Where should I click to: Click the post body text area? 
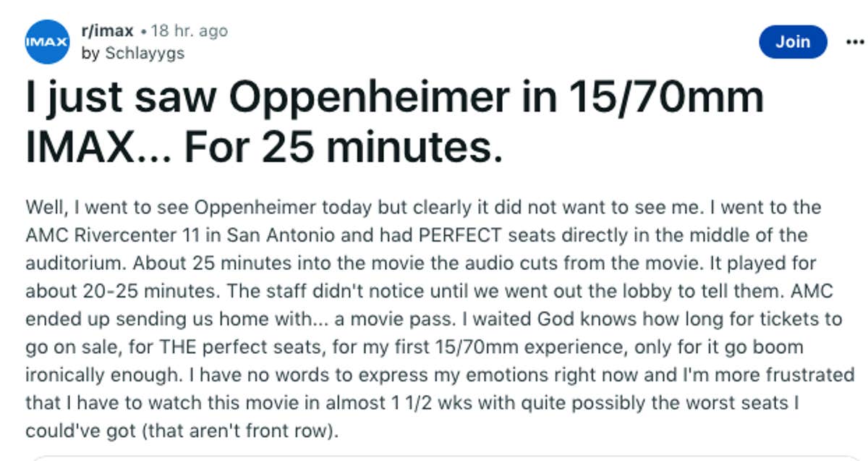coord(434,311)
